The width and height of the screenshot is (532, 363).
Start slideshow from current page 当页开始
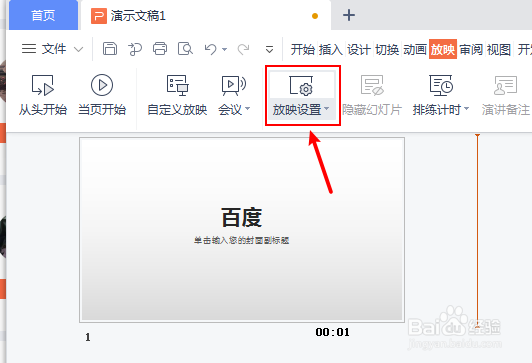102,95
